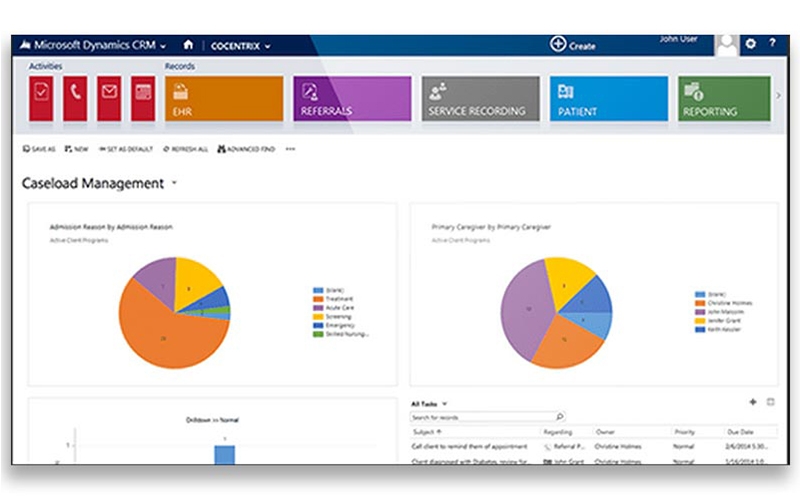Open the Task activity tile
Image resolution: width=800 pixels, height=500 pixels.
[x=41, y=98]
